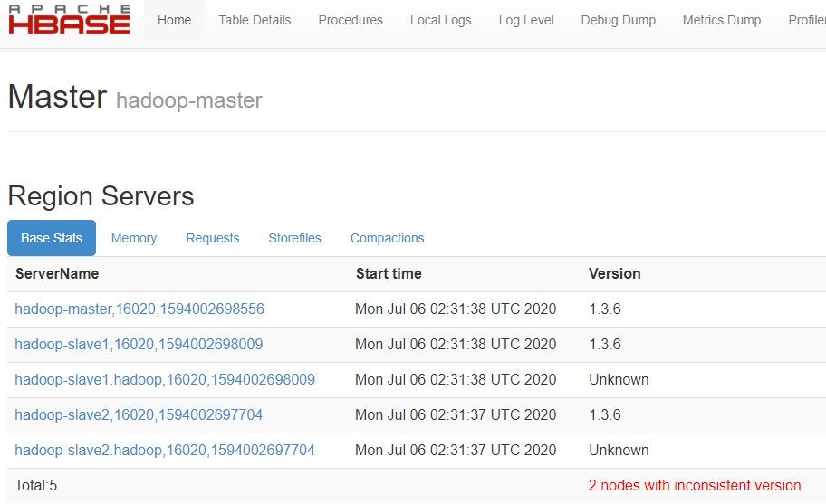
Task: Switch to the Memory tab
Action: click(x=134, y=238)
